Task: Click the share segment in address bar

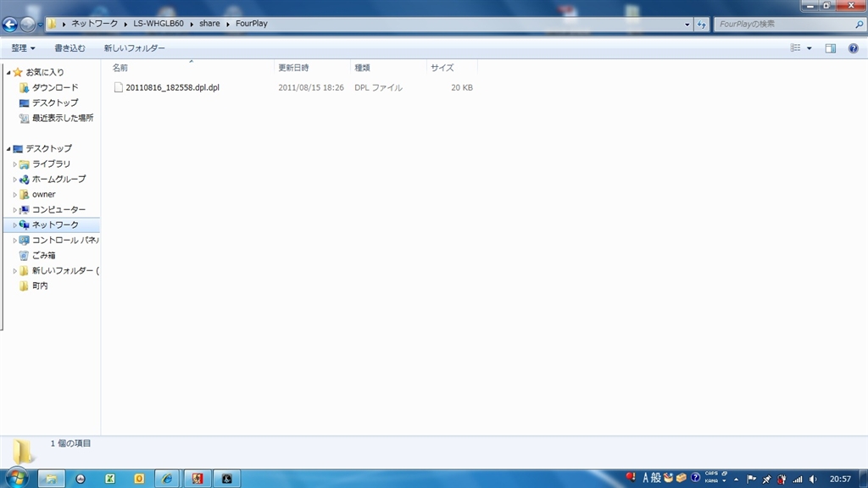Action: tap(209, 24)
